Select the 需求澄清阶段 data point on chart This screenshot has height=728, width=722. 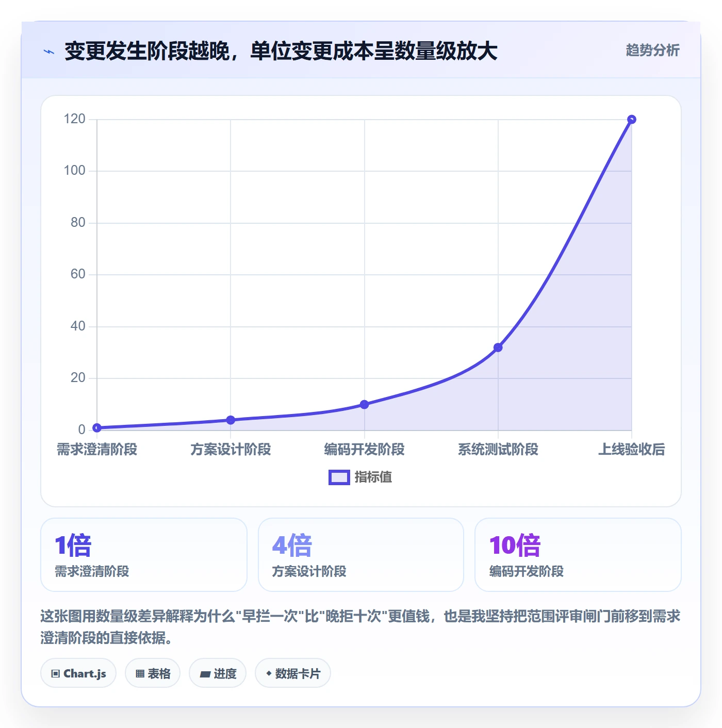97,427
